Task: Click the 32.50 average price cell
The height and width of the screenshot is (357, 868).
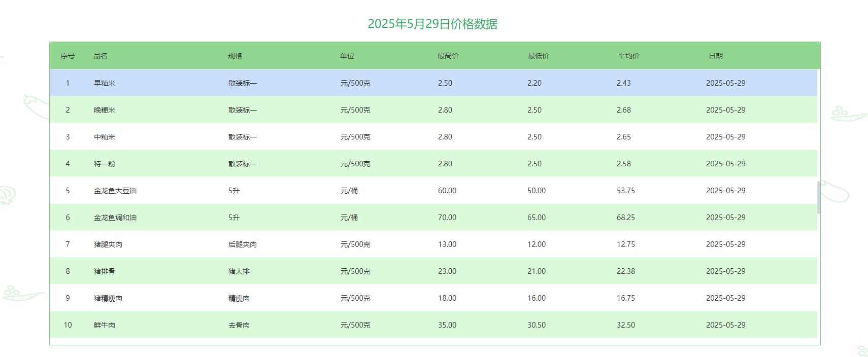Action: pyautogui.click(x=626, y=325)
